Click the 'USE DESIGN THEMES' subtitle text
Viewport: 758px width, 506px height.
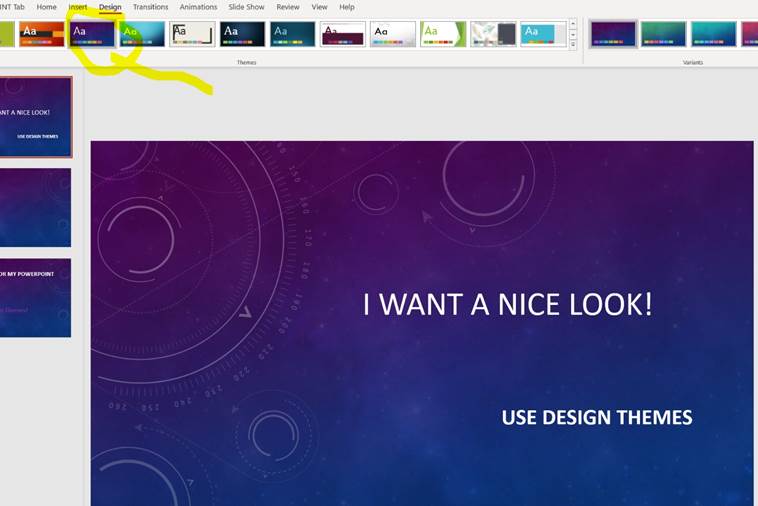coord(596,418)
